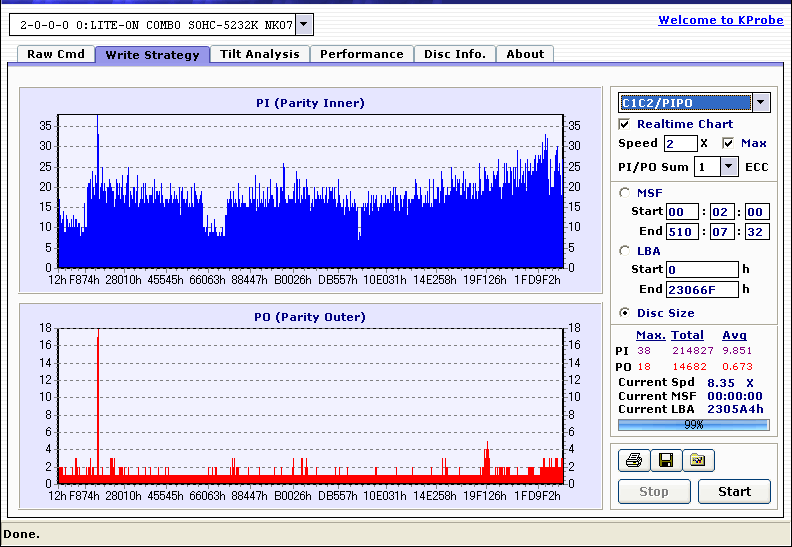Open the Raw Cmd tab
Screen dimensions: 792x547
[x=55, y=54]
